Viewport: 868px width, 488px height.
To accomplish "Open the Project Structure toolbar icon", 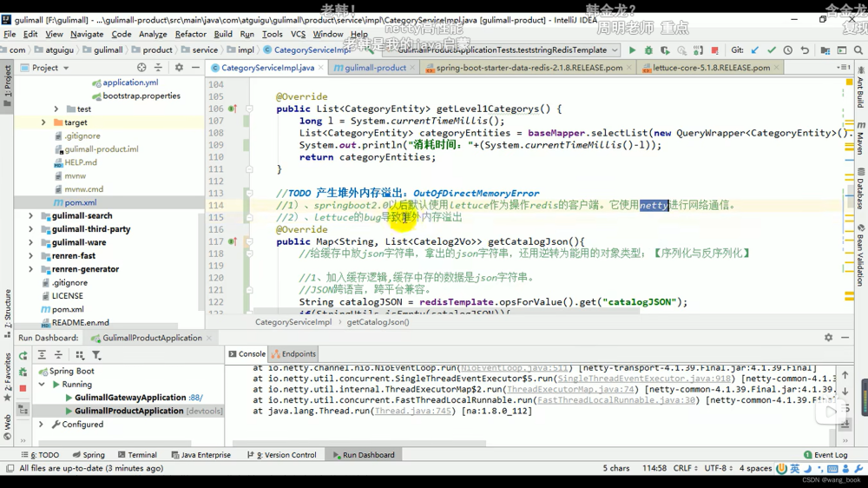I will point(825,49).
